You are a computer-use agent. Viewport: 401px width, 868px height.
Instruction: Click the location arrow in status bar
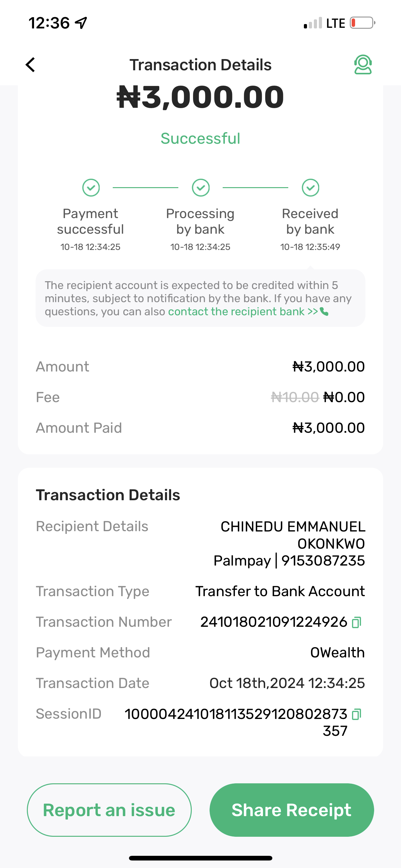tap(81, 23)
